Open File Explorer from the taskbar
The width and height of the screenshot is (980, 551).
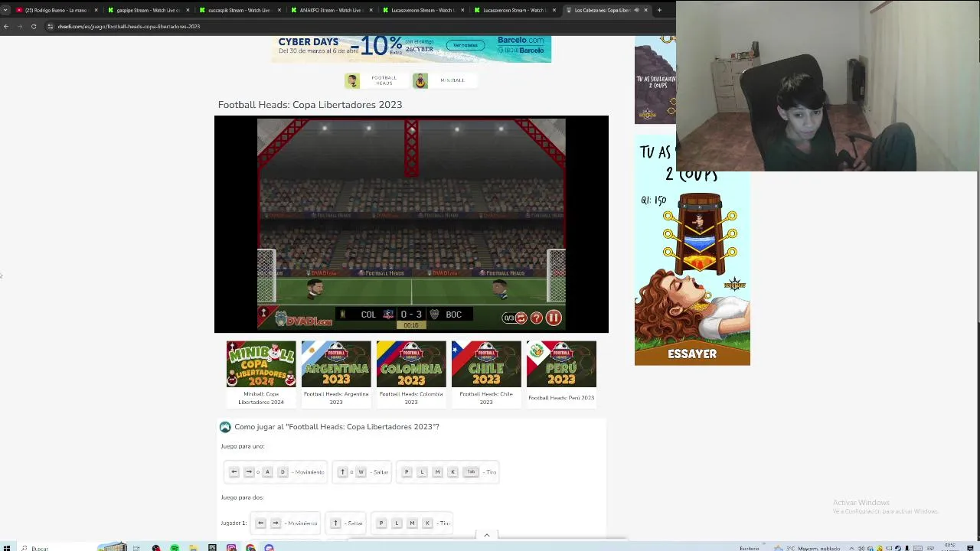click(x=194, y=547)
